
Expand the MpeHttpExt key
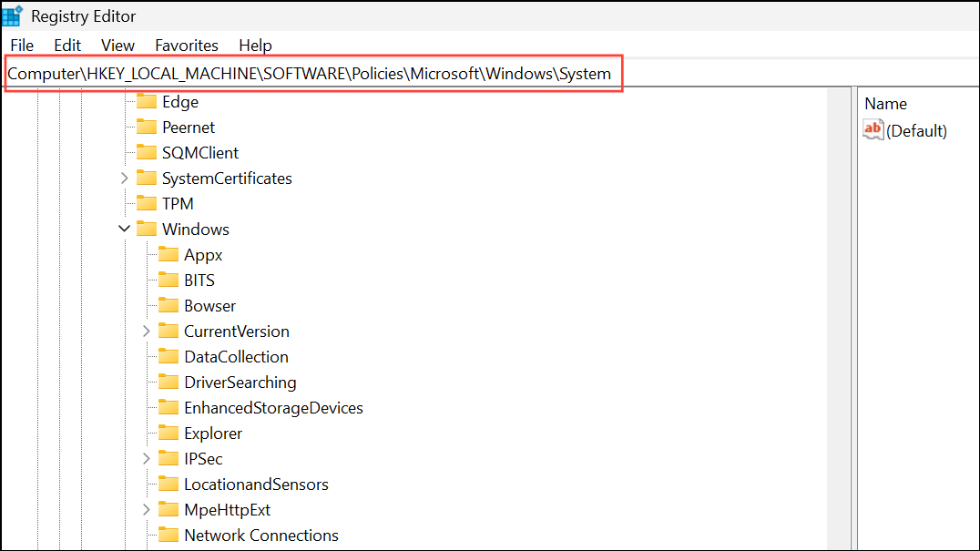tap(147, 509)
